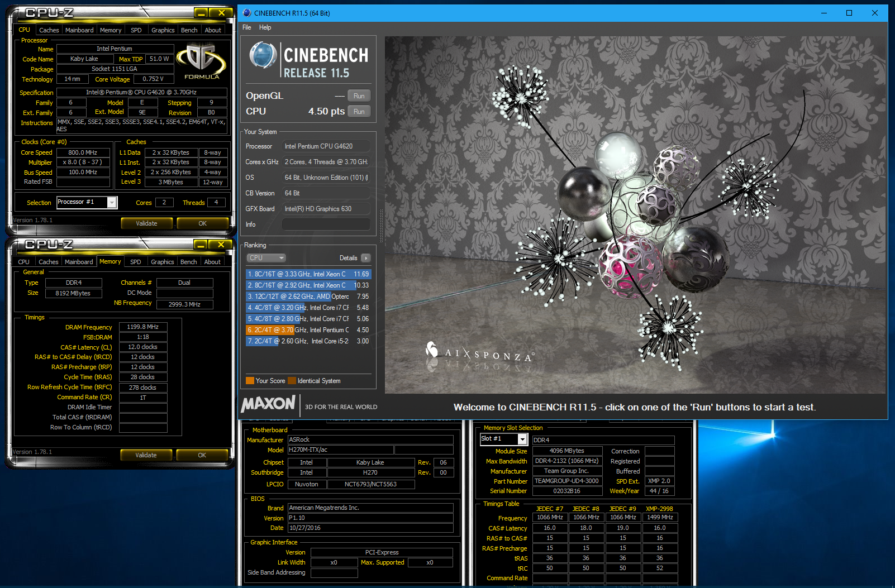Run the OpenGL benchmark test
Image resolution: width=895 pixels, height=588 pixels.
tap(359, 96)
